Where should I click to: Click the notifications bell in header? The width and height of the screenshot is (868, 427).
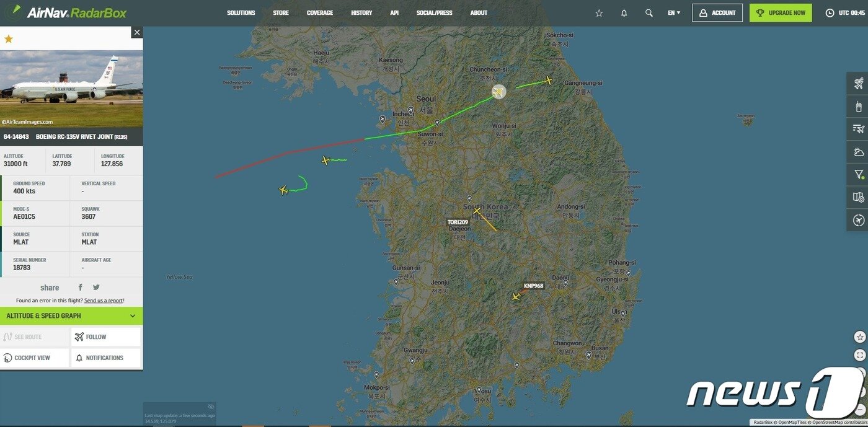(x=624, y=12)
